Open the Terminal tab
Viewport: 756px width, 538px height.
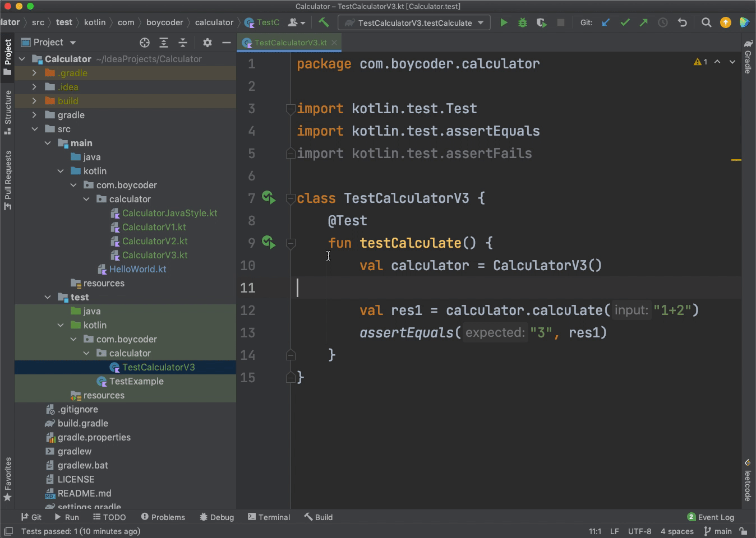coord(269,517)
